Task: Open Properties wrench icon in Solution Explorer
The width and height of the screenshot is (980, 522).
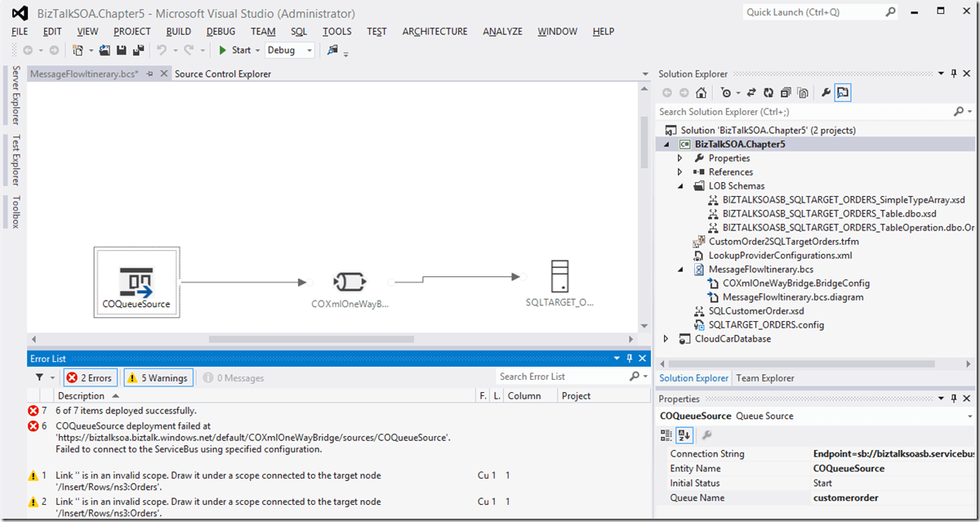Action: pos(826,93)
